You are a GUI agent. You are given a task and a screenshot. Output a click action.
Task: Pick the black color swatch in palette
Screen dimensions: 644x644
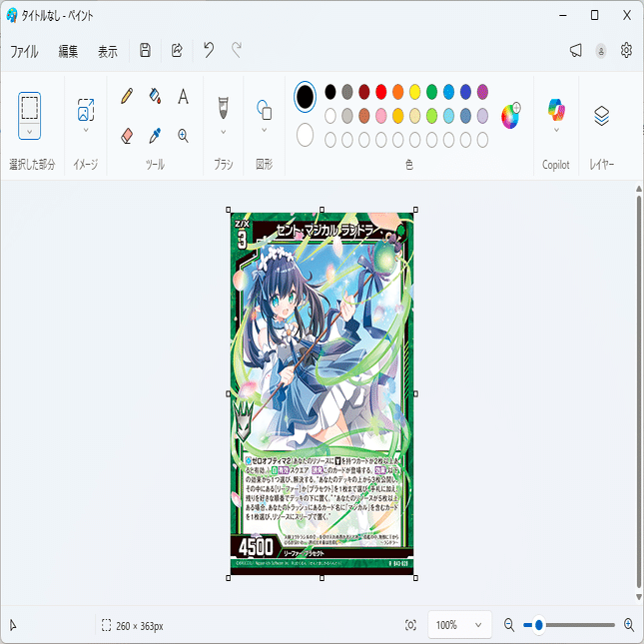click(x=330, y=92)
